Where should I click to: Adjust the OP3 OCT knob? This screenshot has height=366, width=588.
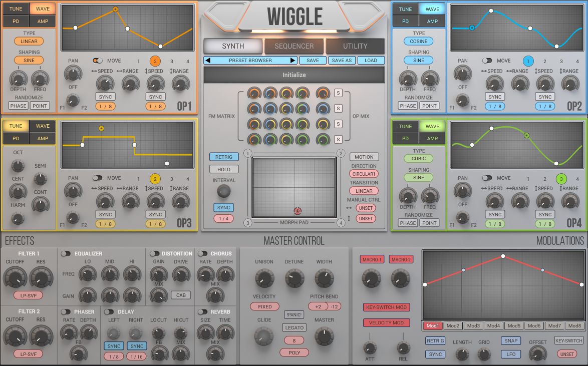(18, 165)
